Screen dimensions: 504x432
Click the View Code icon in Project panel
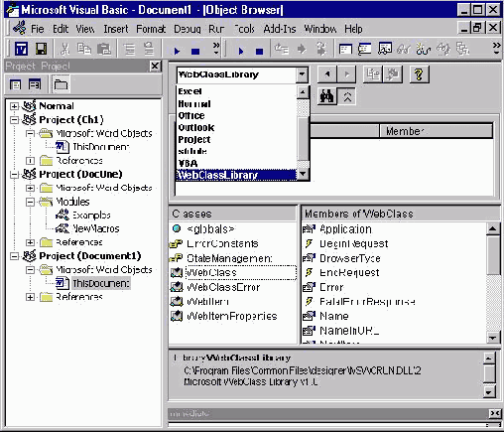(x=15, y=84)
